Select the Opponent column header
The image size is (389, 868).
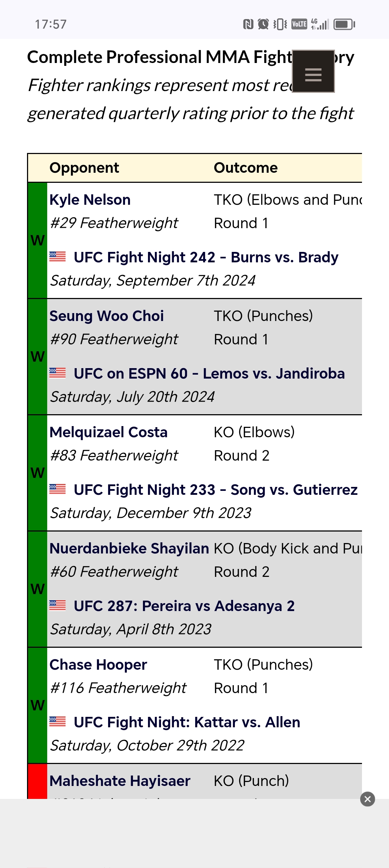click(x=84, y=168)
